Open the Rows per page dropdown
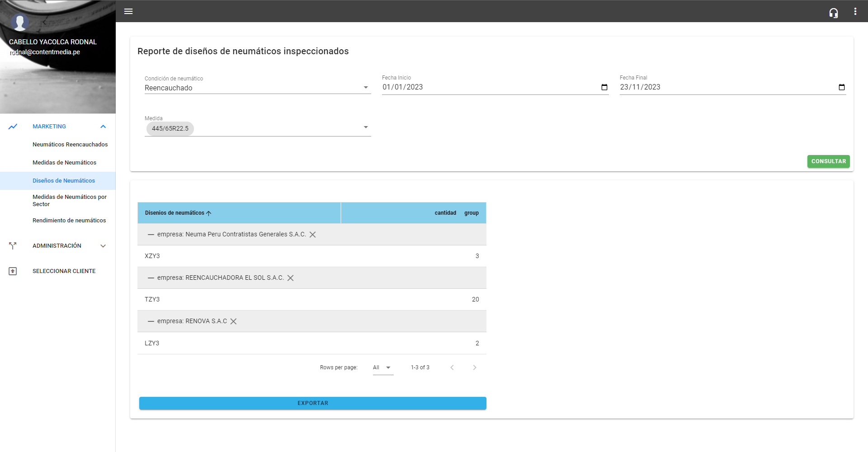This screenshot has height=452, width=868. 382,367
